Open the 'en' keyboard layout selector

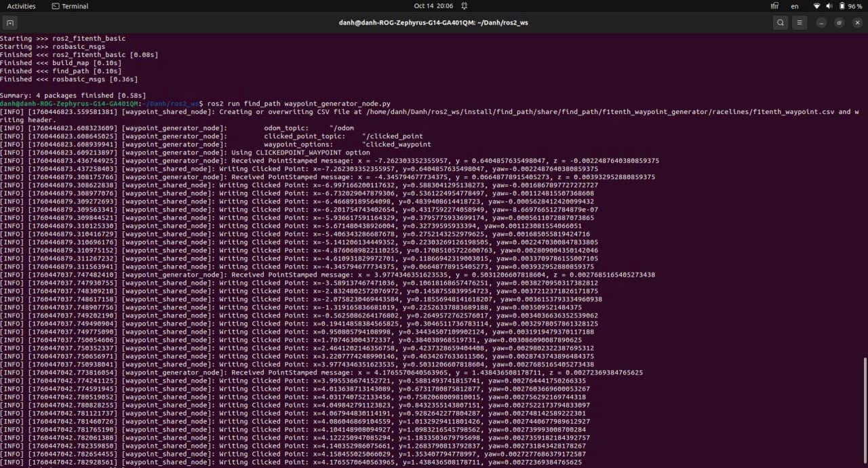click(x=795, y=6)
